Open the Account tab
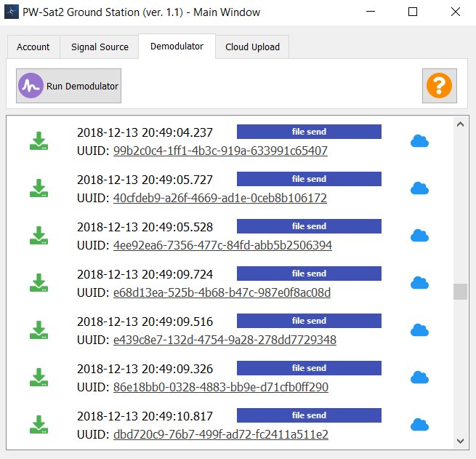Image resolution: width=476 pixels, height=459 pixels. pyautogui.click(x=33, y=47)
